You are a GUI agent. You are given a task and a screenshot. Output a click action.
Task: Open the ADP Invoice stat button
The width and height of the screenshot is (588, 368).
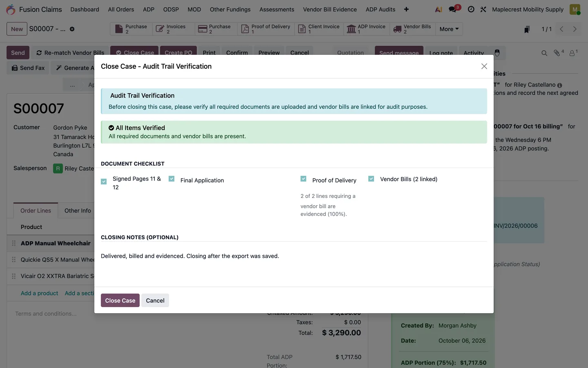(x=366, y=29)
